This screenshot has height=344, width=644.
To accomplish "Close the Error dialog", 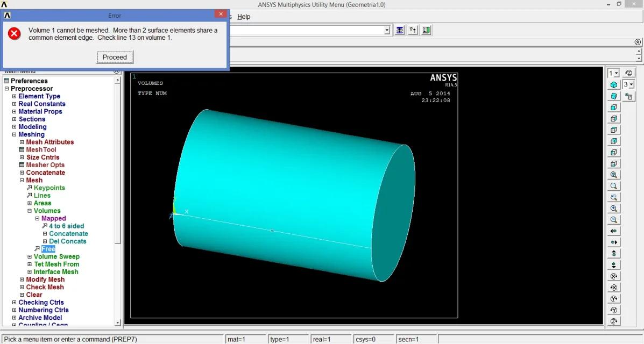I will point(221,14).
